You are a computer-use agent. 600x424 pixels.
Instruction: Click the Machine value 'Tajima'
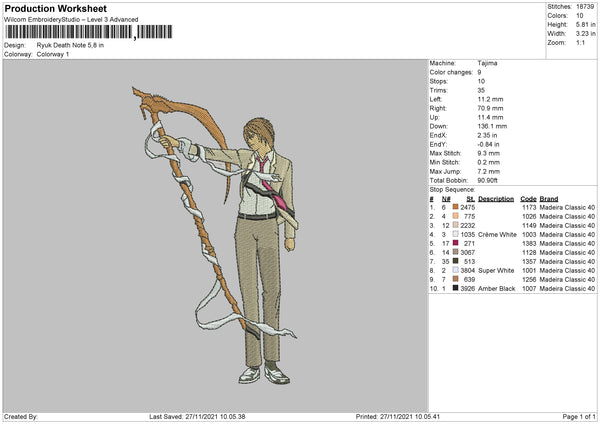click(487, 63)
